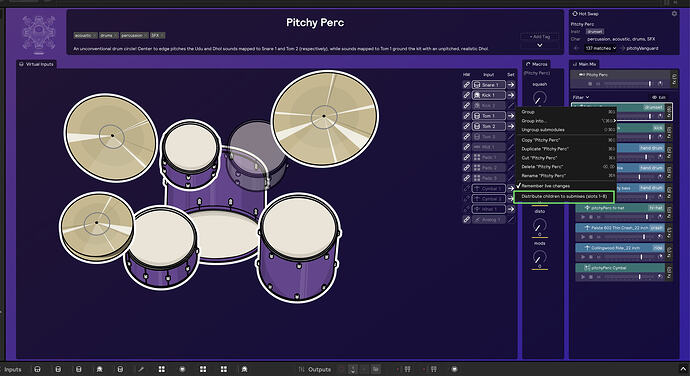Click the ride tag on Collingwood module
Viewport: 690px width, 376px height.
[658, 248]
